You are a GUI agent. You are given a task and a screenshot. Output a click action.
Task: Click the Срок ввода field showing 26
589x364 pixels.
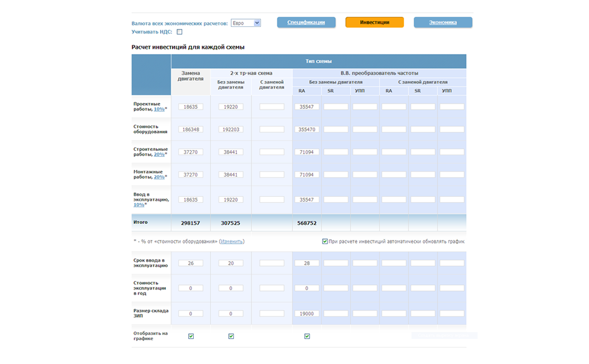[x=190, y=263]
